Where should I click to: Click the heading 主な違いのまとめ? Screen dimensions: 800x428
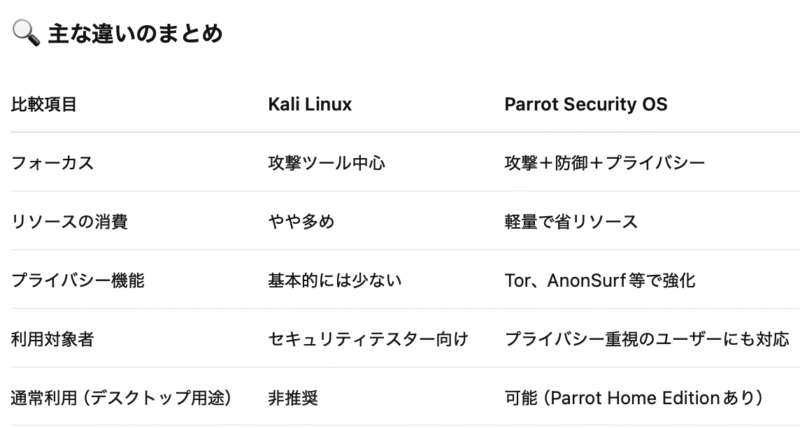tap(135, 34)
